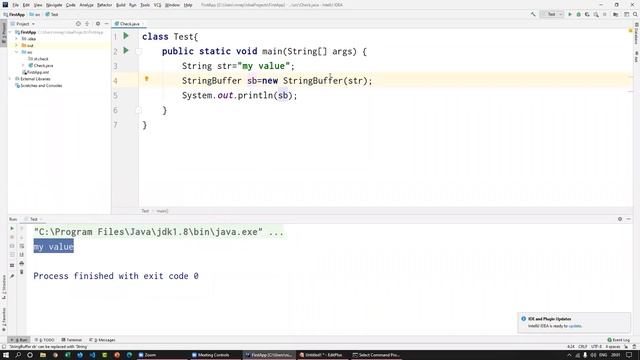Image resolution: width=640 pixels, height=360 pixels.
Task: Open Project panel settings gear
Action: click(x=98, y=24)
